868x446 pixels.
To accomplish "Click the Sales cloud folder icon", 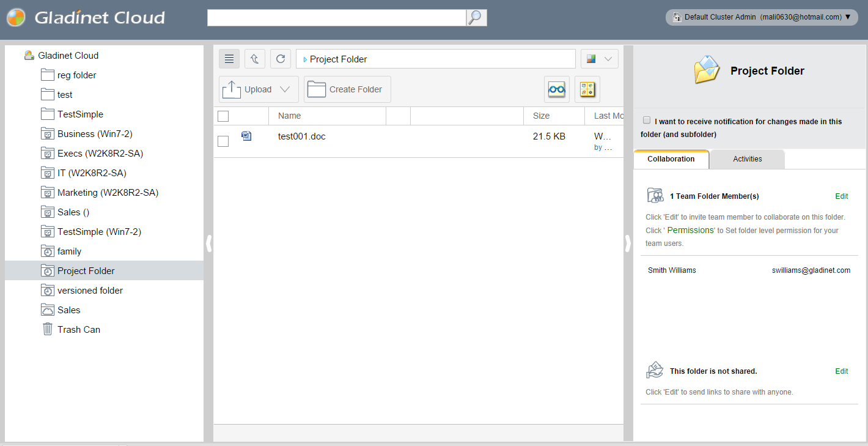I will [x=48, y=310].
